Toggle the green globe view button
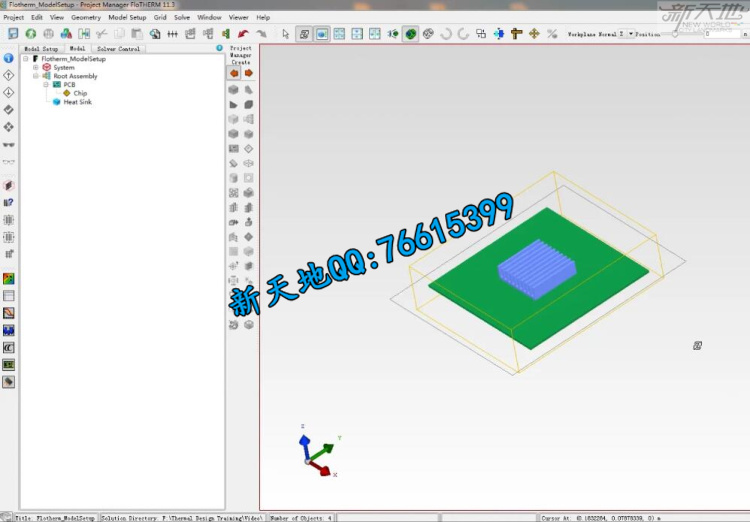Image resolution: width=750 pixels, height=522 pixels. point(410,33)
